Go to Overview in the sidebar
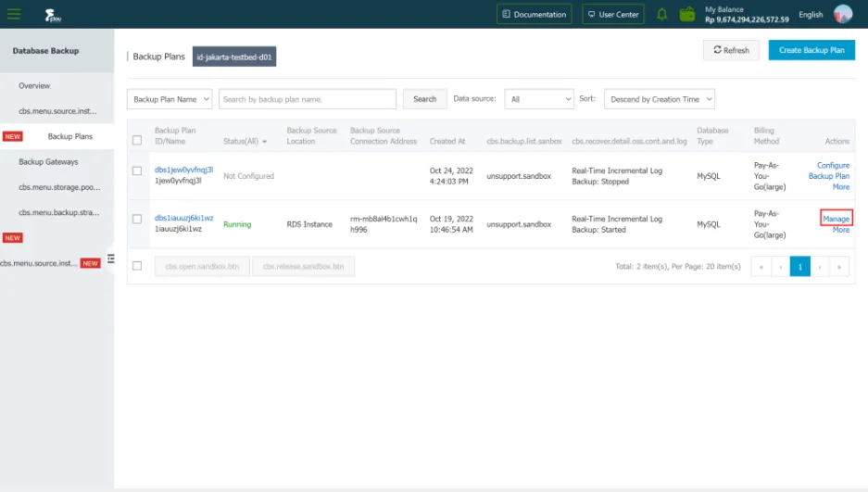The width and height of the screenshot is (868, 492). [34, 85]
